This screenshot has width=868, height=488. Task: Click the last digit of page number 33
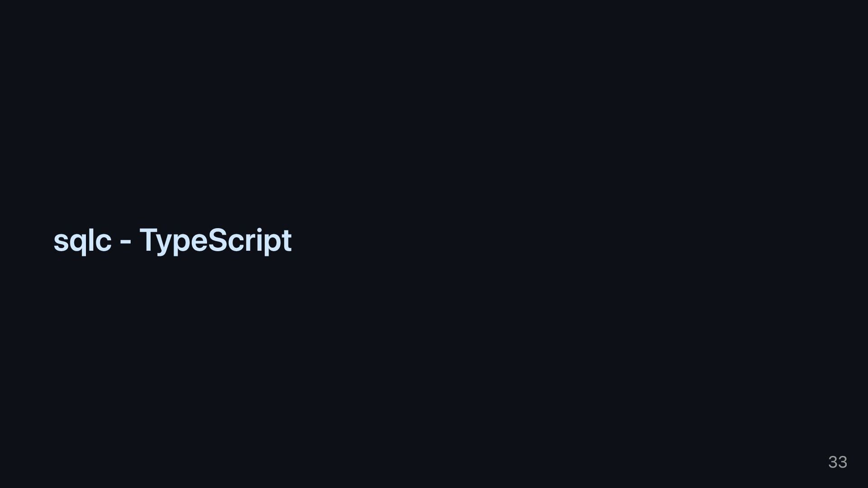843,462
